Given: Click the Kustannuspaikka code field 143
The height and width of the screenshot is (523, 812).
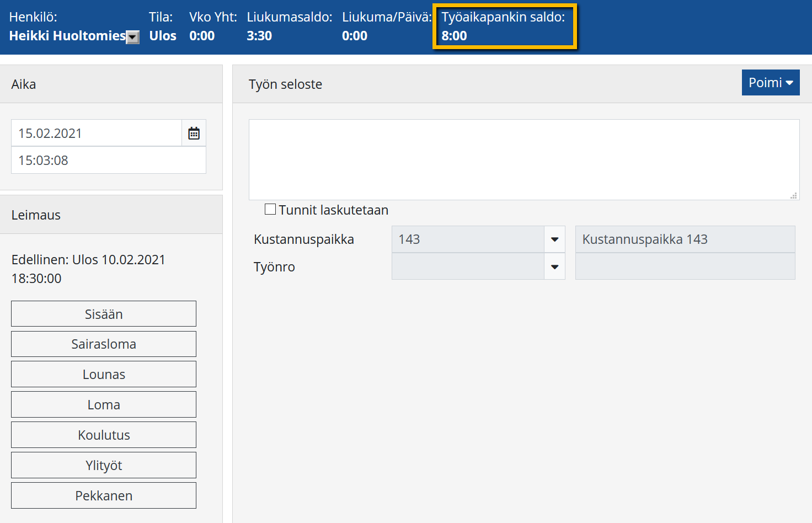Looking at the screenshot, I should click(x=468, y=239).
